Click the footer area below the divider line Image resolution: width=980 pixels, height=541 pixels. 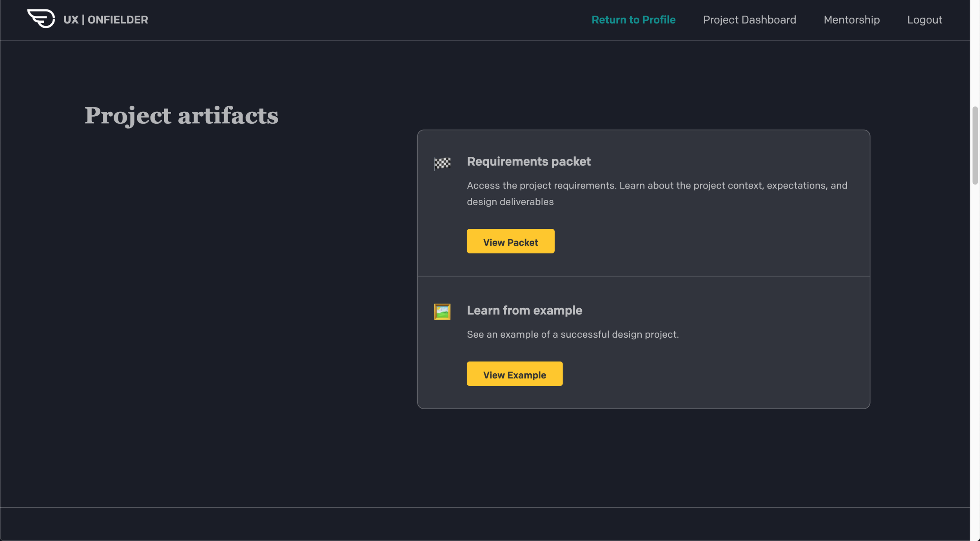(x=485, y=524)
